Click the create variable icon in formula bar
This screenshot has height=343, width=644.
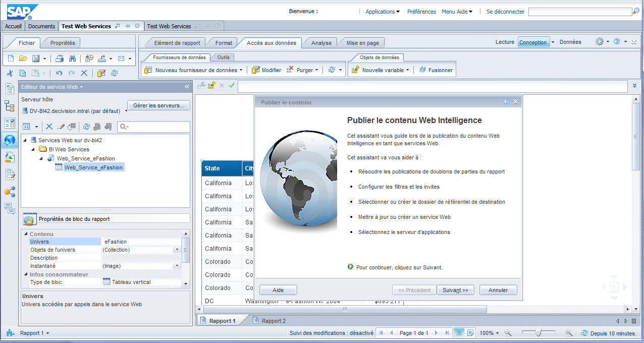[x=211, y=85]
